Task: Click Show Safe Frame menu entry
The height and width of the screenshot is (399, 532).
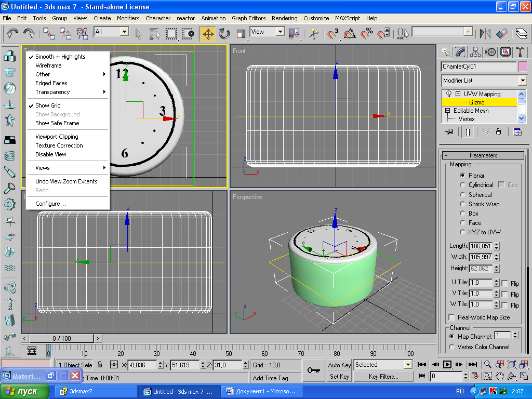Action: pos(57,123)
